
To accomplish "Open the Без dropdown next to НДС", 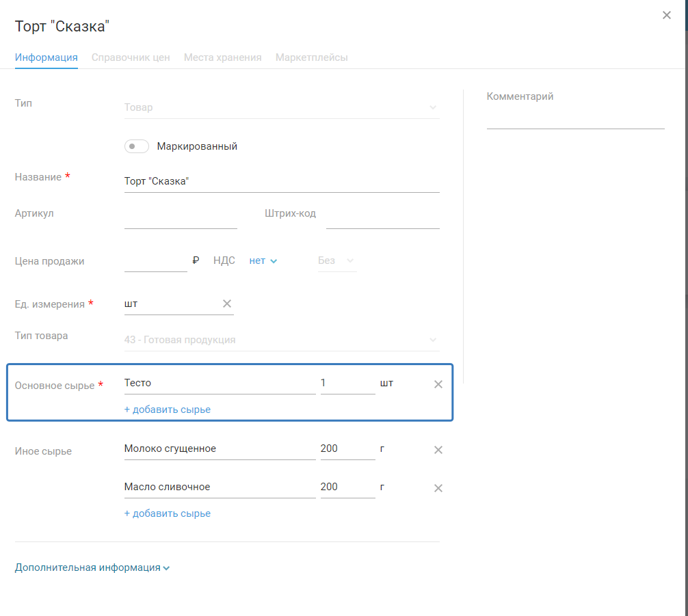I will [336, 260].
